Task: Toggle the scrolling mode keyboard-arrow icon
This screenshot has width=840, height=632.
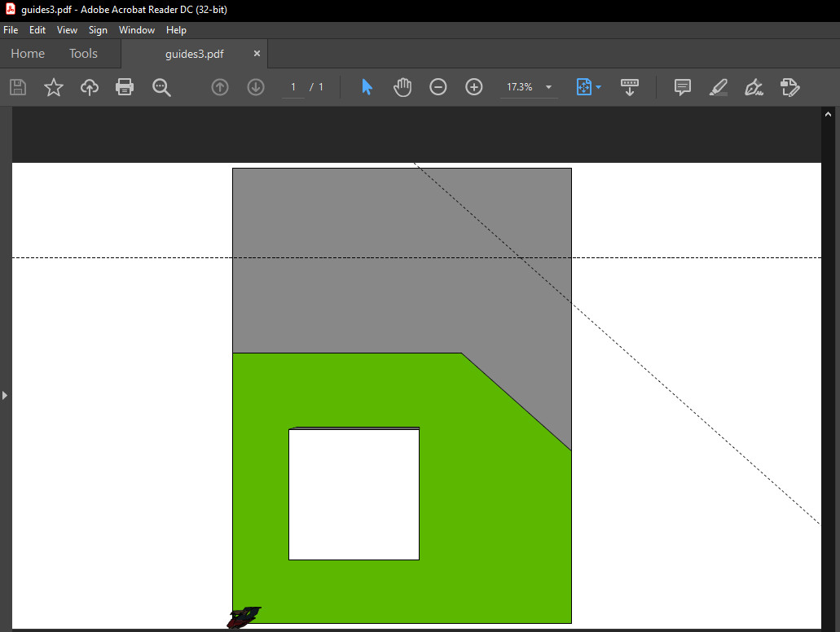Action: [x=630, y=87]
